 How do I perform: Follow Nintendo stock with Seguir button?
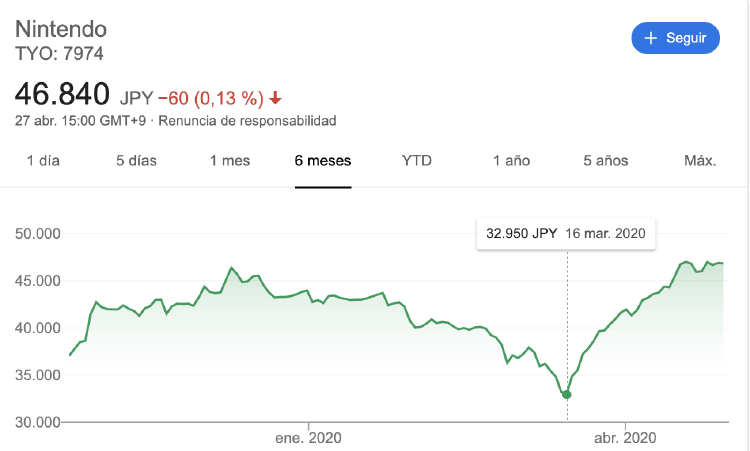(675, 38)
